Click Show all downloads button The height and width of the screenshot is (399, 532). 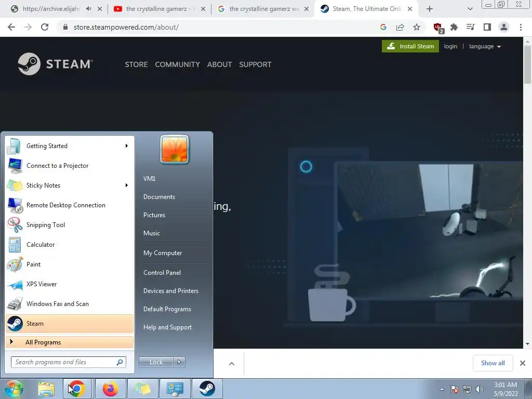493,363
